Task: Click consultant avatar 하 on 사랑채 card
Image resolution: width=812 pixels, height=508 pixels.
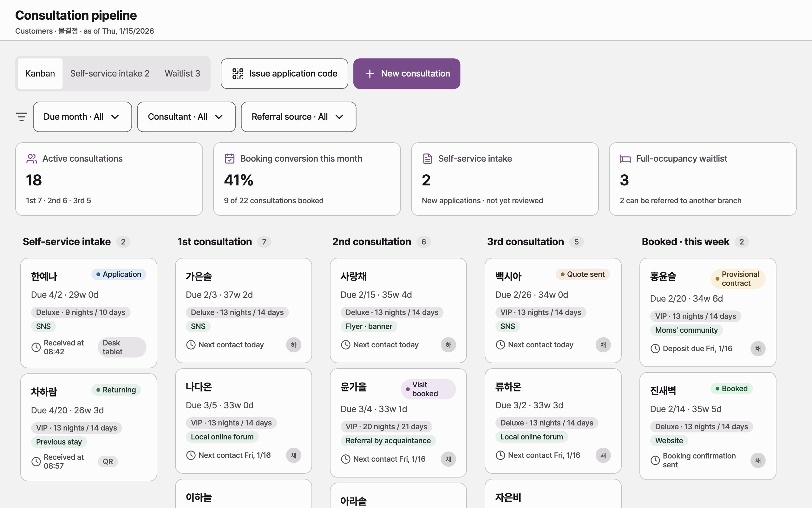Action: [448, 345]
